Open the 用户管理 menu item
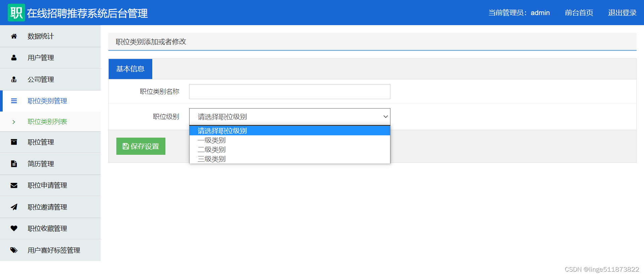The width and height of the screenshot is (644, 276). [x=50, y=58]
